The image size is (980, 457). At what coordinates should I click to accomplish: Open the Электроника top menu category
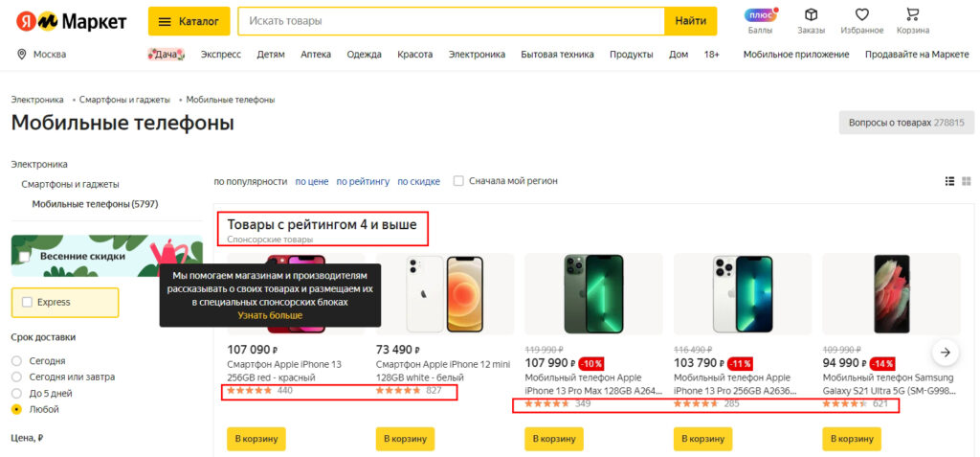point(477,55)
